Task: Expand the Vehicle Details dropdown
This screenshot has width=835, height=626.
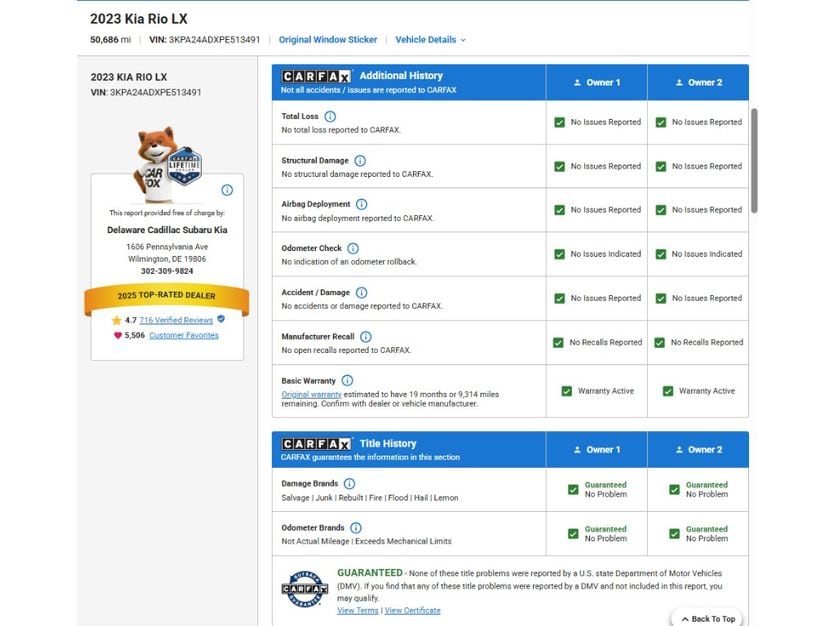Action: pyautogui.click(x=430, y=39)
